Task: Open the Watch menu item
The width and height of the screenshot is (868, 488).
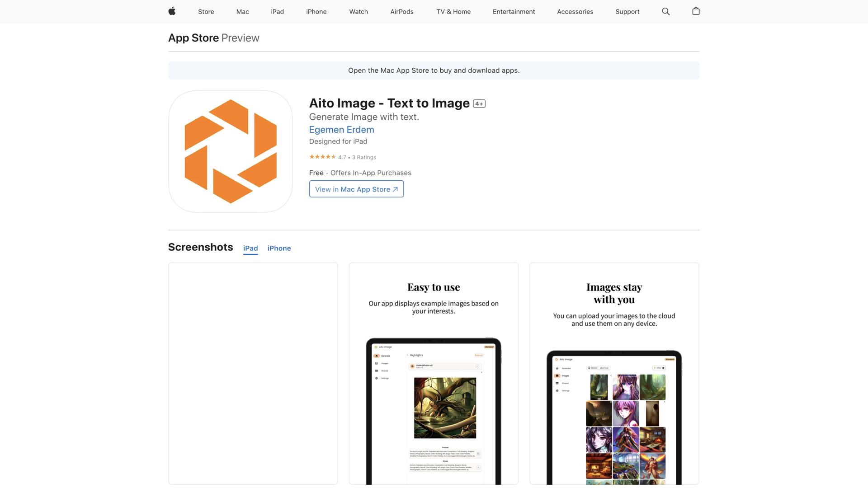Action: tap(359, 11)
